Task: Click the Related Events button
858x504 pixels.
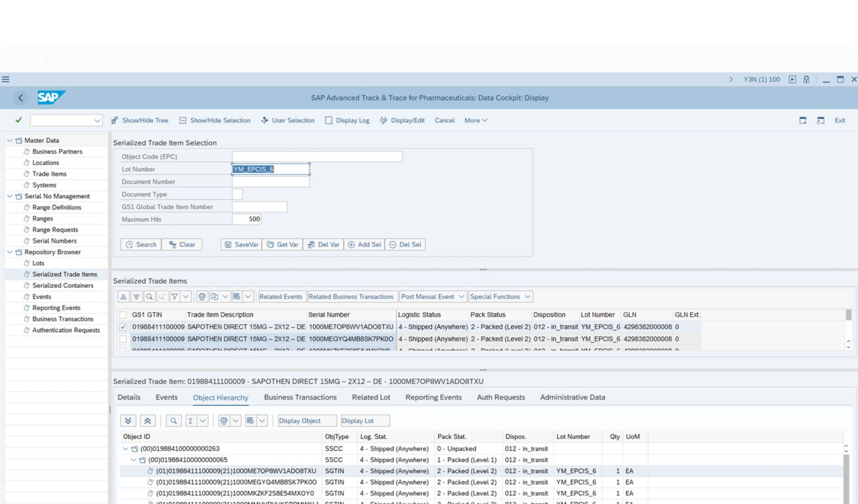Action: pos(280,296)
